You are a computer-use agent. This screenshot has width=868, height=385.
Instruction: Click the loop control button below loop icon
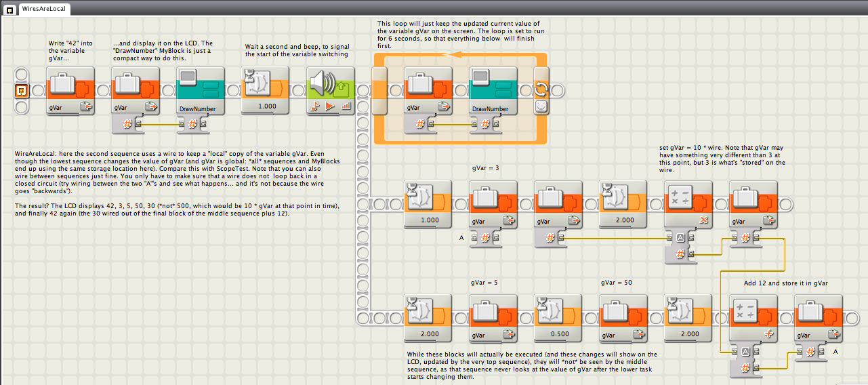542,106
